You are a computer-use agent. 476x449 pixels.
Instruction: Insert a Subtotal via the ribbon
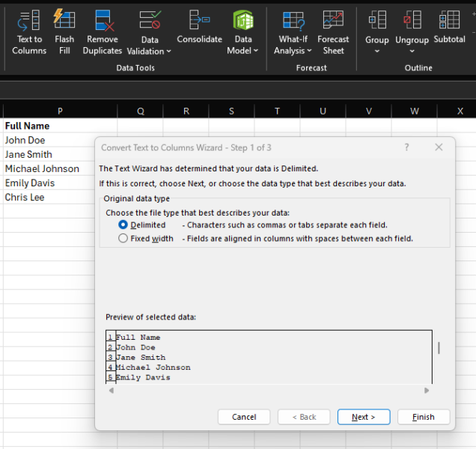[449, 28]
